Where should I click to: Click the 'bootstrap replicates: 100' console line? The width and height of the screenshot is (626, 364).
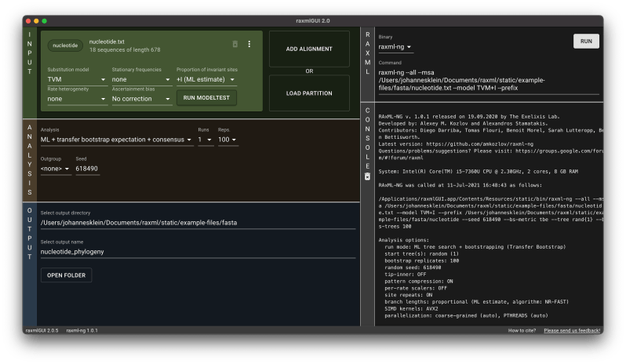coord(421,261)
